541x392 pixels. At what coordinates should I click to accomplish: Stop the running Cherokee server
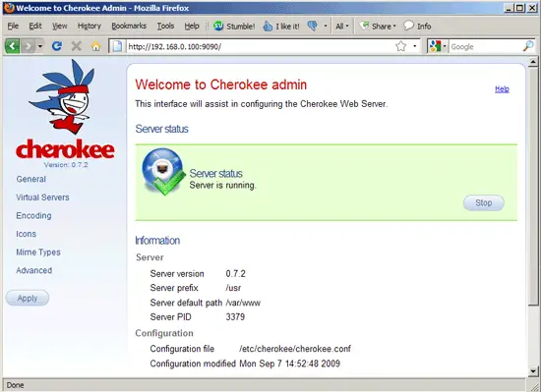click(x=483, y=203)
